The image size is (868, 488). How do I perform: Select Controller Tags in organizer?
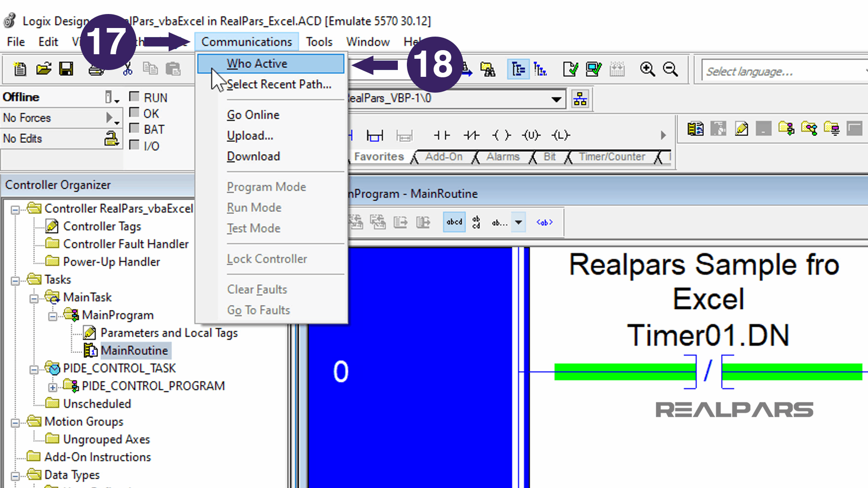tap(102, 226)
